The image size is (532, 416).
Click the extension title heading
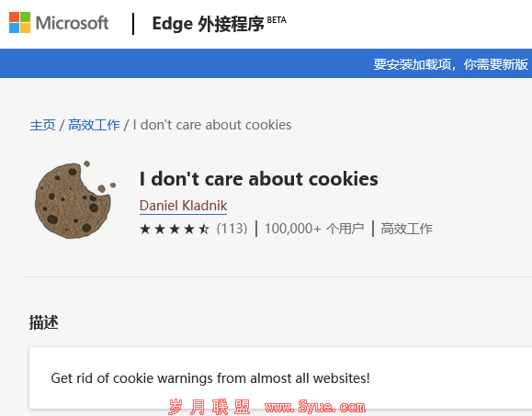click(259, 179)
